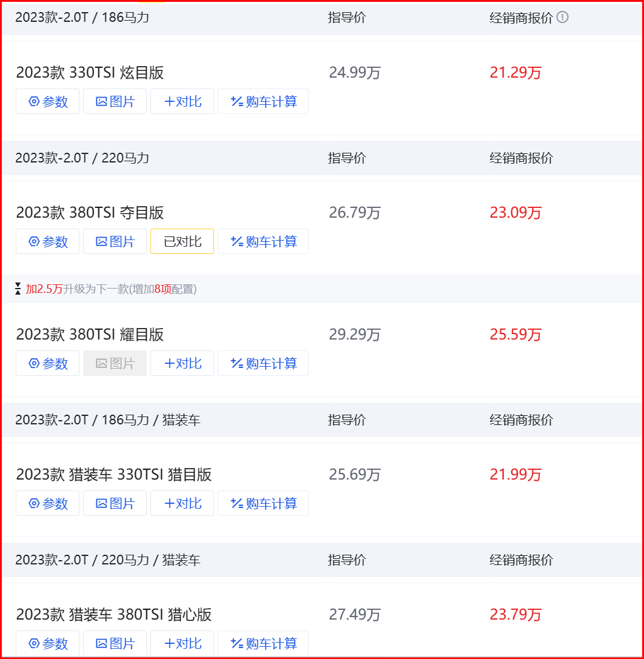This screenshot has height=659, width=644.
Task: View 图片 for 330TSI 炫目版
Action: tap(115, 101)
